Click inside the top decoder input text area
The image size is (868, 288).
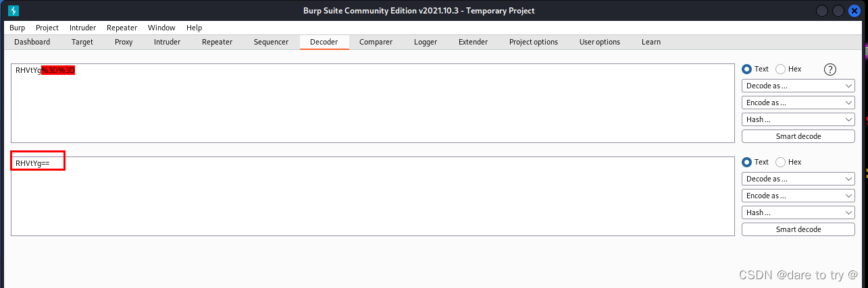coord(373,103)
